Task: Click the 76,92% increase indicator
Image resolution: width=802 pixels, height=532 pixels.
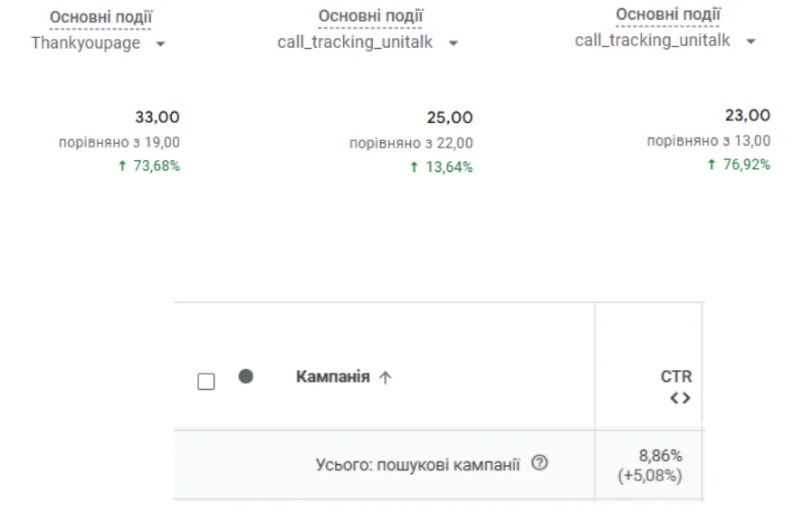Action: click(739, 165)
